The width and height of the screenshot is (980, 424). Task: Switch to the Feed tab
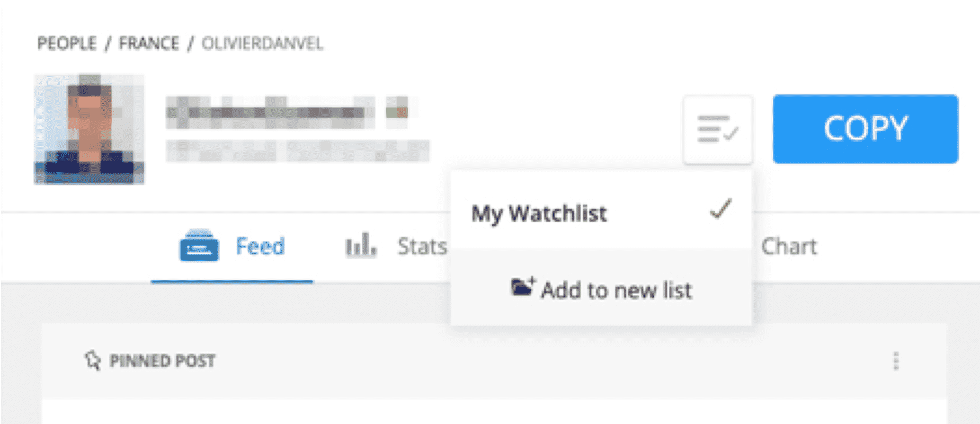coord(232,246)
